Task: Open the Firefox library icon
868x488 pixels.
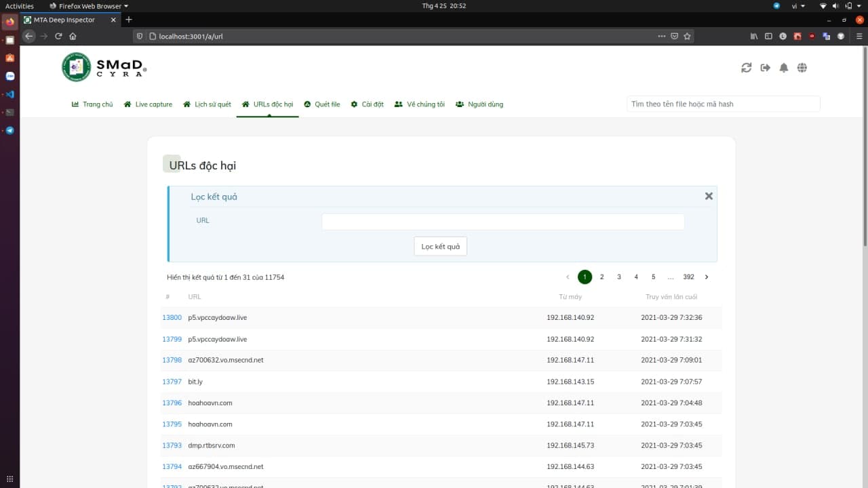Action: (x=754, y=36)
